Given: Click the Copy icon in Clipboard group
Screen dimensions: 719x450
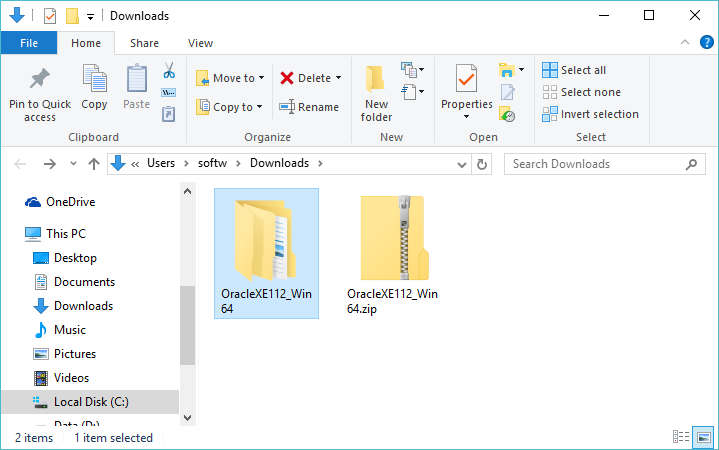Looking at the screenshot, I should (x=94, y=78).
